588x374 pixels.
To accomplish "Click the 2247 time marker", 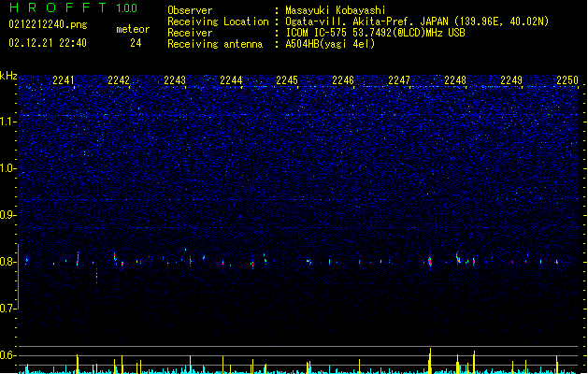I will 399,80.
